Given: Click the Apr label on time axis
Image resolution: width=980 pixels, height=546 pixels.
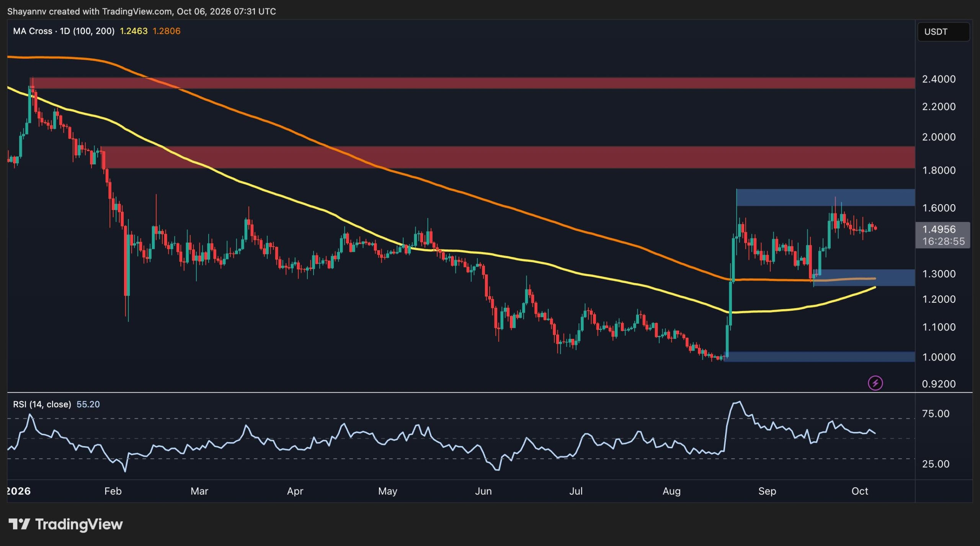Looking at the screenshot, I should tap(295, 491).
